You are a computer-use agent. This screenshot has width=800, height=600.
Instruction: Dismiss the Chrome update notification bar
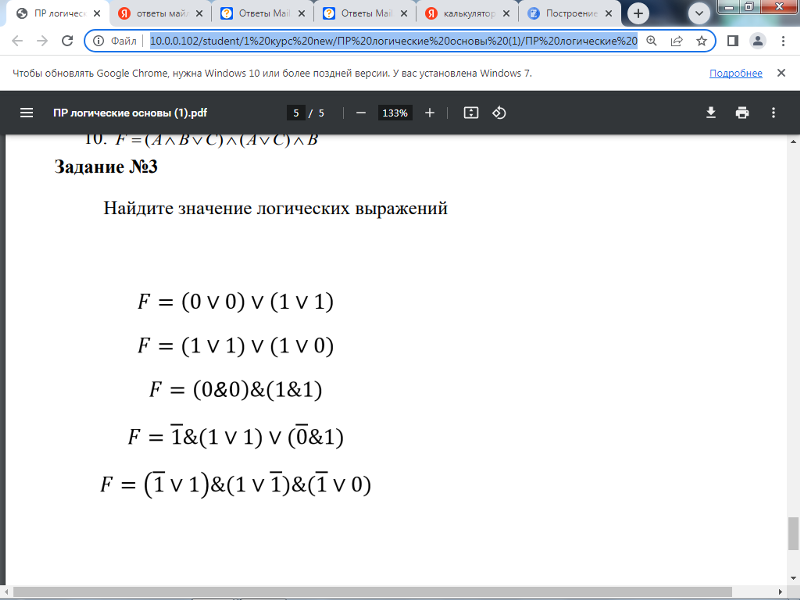[782, 73]
